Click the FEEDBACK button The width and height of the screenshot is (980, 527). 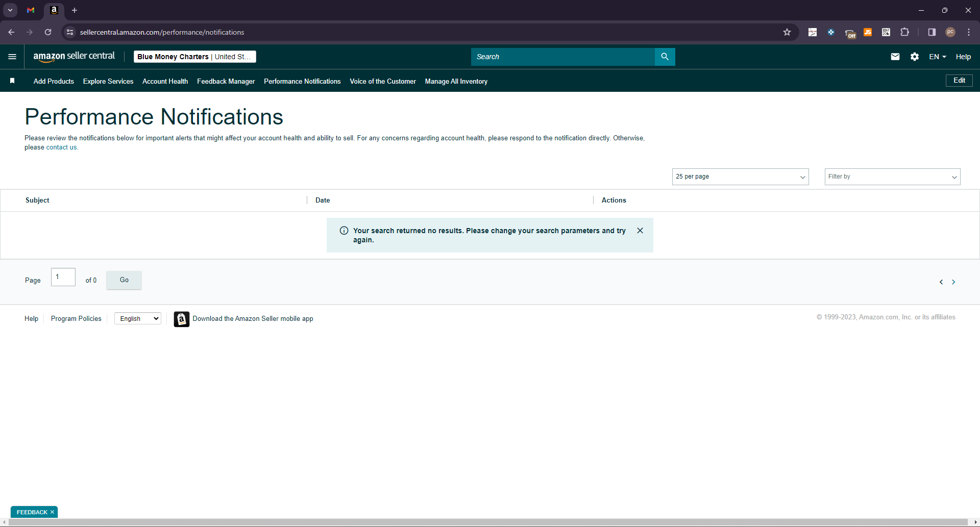[x=32, y=512]
